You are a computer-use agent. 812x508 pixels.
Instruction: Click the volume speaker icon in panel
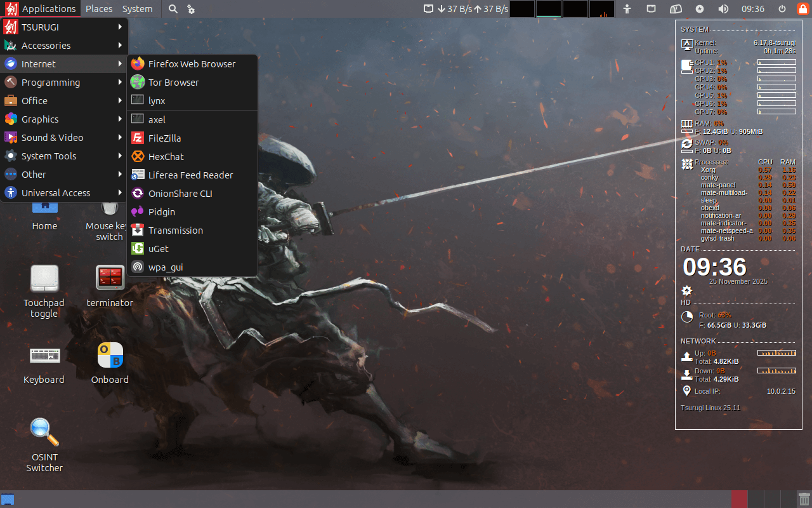(x=723, y=9)
